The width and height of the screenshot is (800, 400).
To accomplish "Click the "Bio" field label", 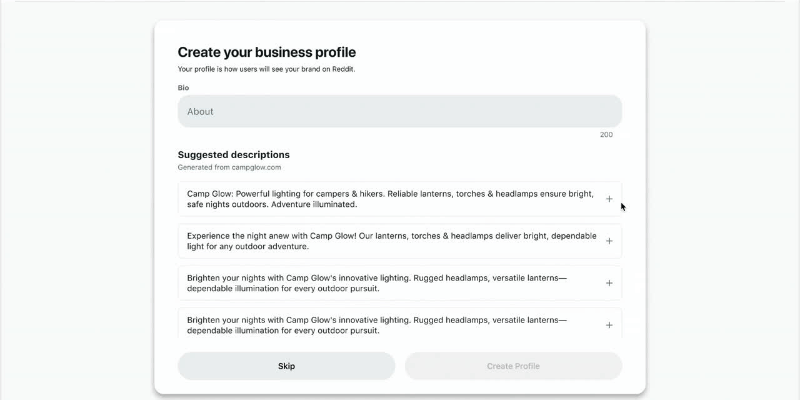I will pos(183,88).
